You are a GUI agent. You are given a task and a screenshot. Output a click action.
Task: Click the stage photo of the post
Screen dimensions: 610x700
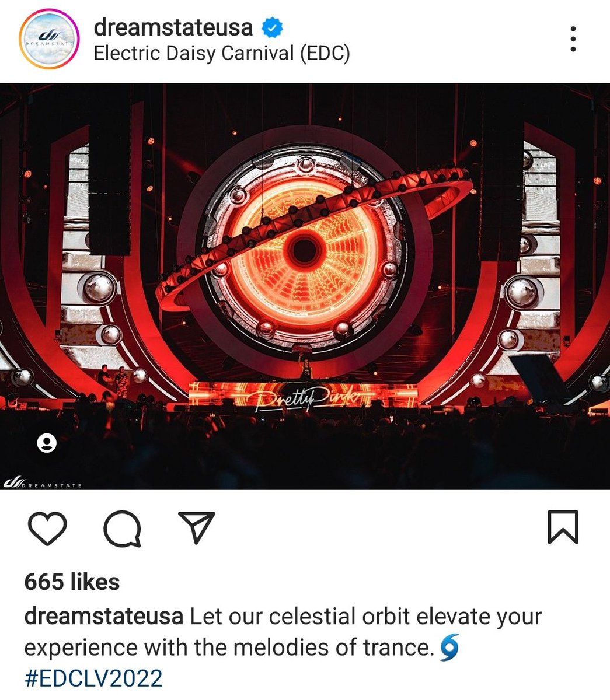pos(305,286)
